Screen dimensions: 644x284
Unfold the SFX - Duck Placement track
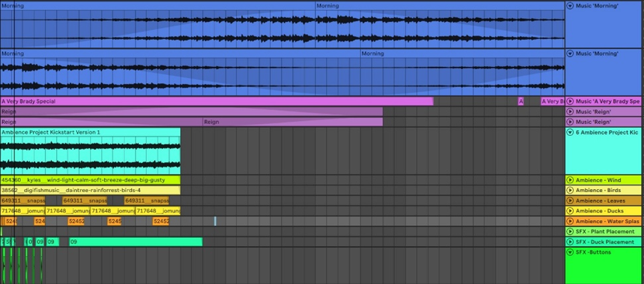pyautogui.click(x=570, y=242)
